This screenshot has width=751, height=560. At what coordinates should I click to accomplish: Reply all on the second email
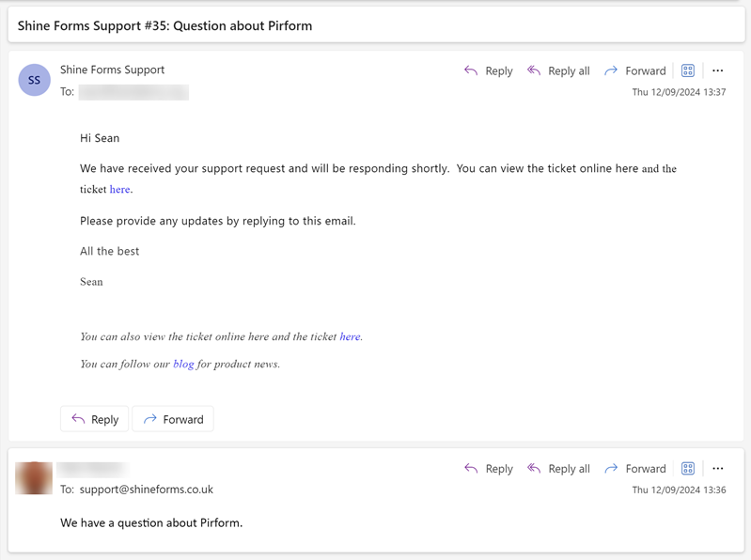(558, 469)
